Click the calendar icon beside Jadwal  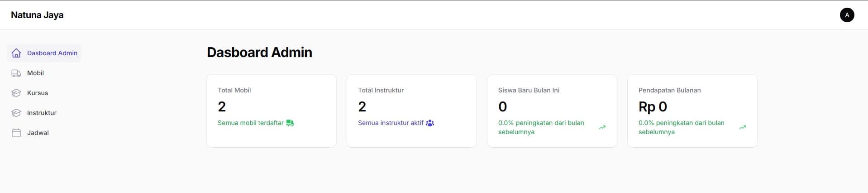(x=16, y=133)
